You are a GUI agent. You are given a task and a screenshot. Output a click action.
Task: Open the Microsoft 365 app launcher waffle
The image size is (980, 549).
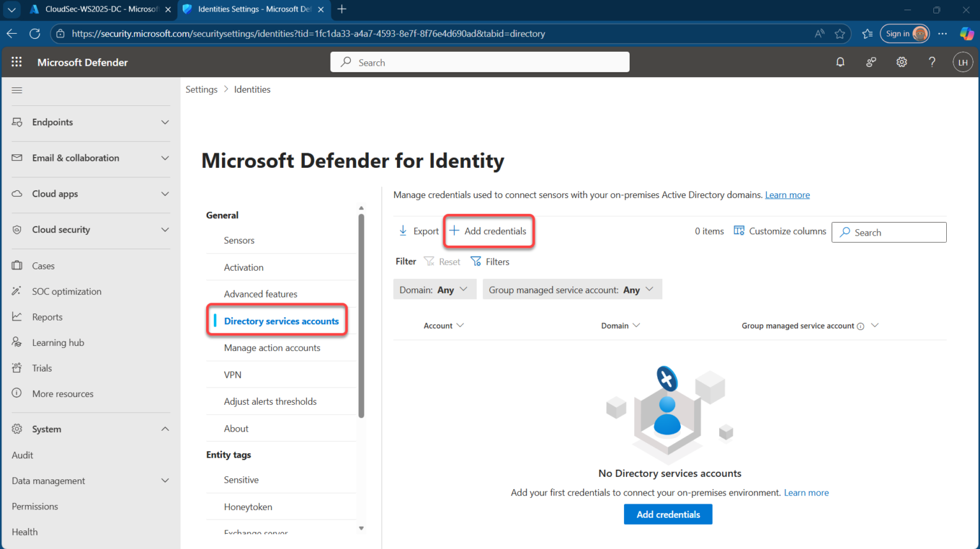click(x=17, y=62)
